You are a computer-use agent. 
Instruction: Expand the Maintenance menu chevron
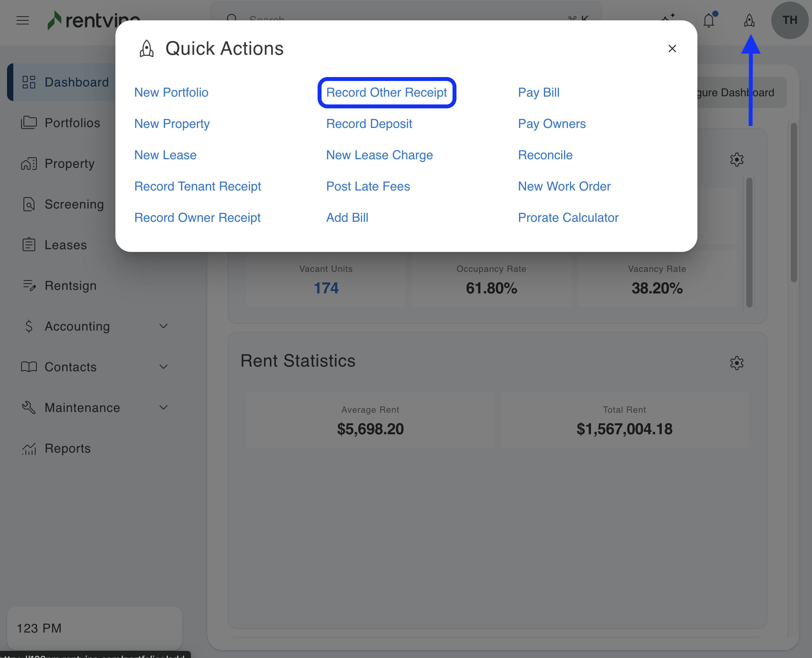[163, 408]
